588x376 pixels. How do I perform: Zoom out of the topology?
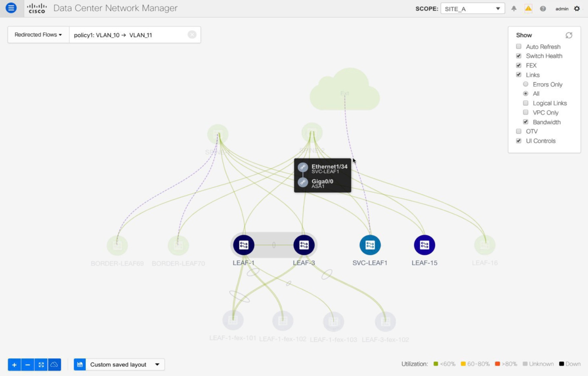[28, 364]
